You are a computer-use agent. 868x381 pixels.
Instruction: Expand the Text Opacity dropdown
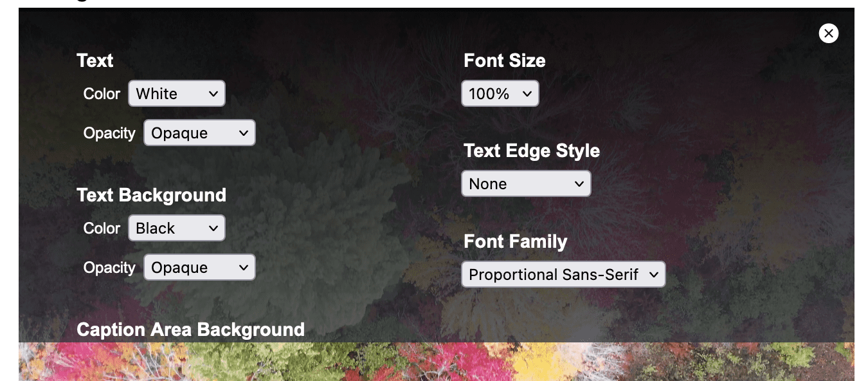(199, 133)
